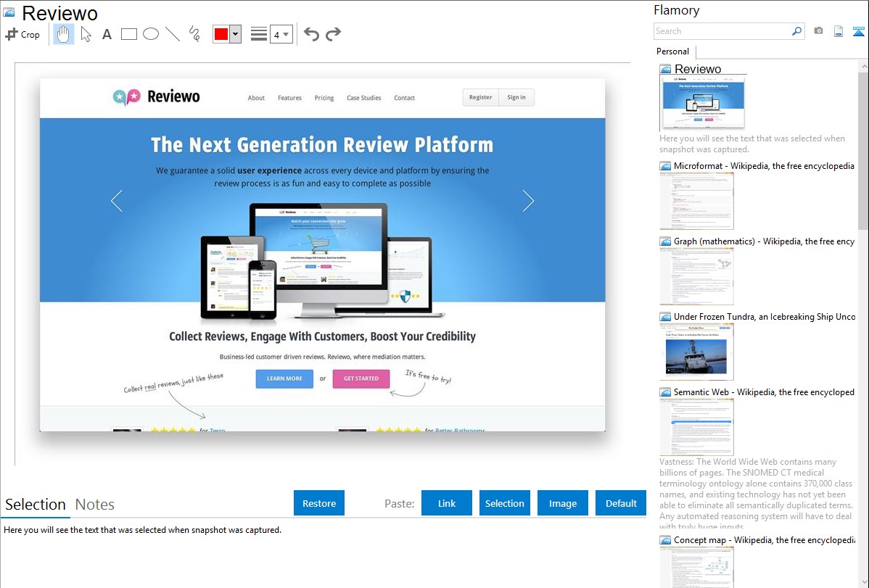Open the Graph (mathematics) snapshot thumbnail

(696, 276)
